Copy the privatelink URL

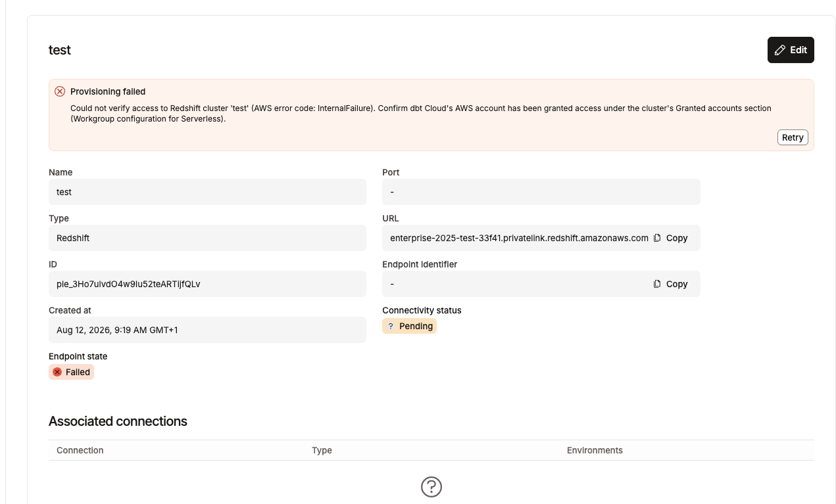671,238
